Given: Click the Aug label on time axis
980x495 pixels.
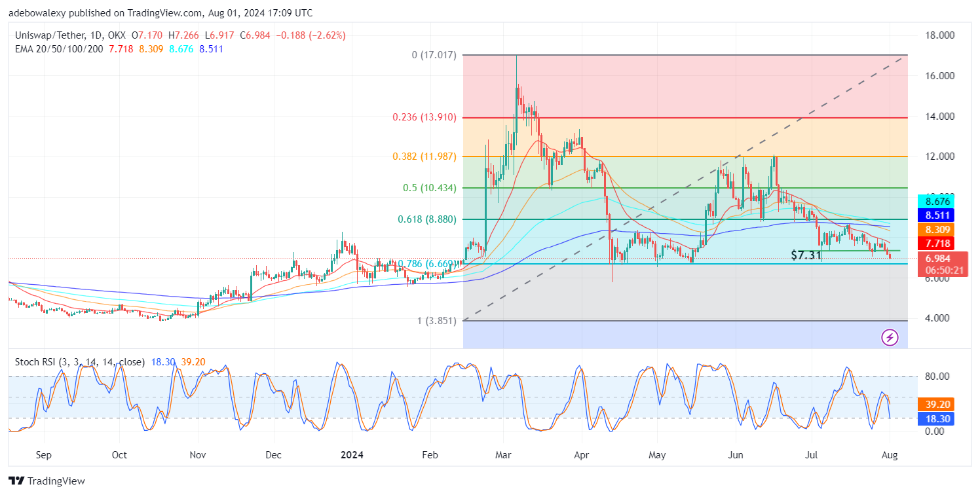Looking at the screenshot, I should (x=890, y=454).
